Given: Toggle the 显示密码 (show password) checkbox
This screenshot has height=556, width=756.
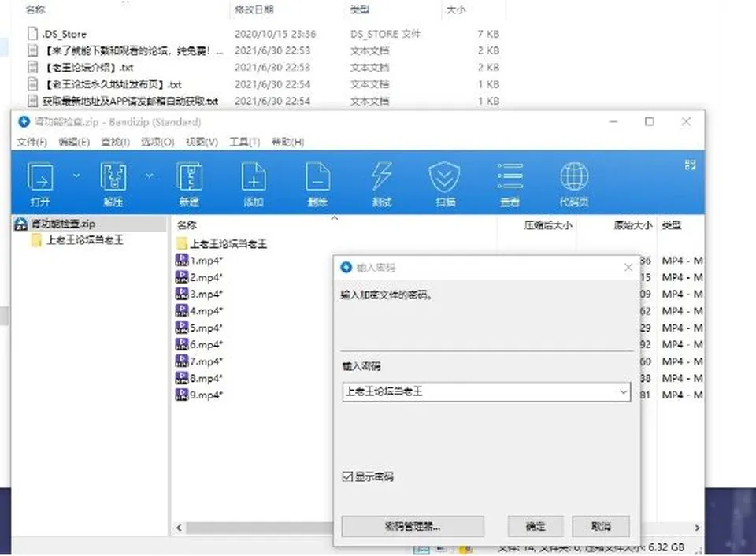Looking at the screenshot, I should [x=347, y=476].
